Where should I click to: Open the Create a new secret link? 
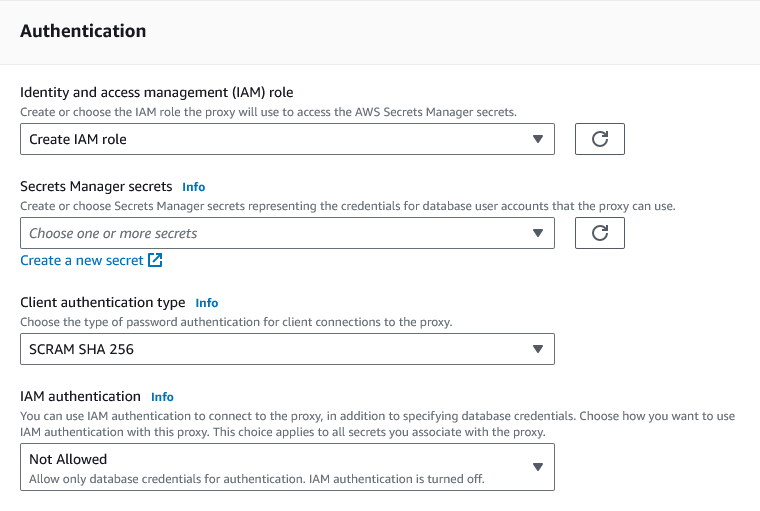coord(82,261)
